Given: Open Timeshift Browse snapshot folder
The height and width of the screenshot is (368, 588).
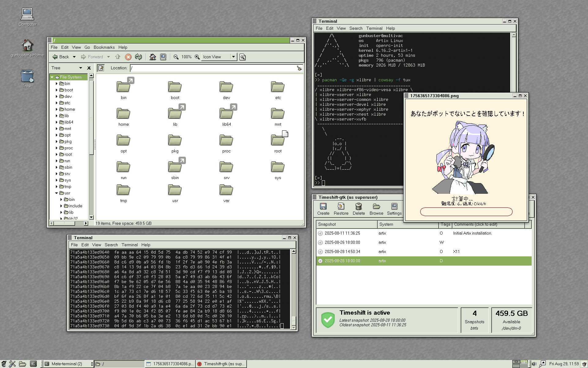Looking at the screenshot, I should coord(376,206).
